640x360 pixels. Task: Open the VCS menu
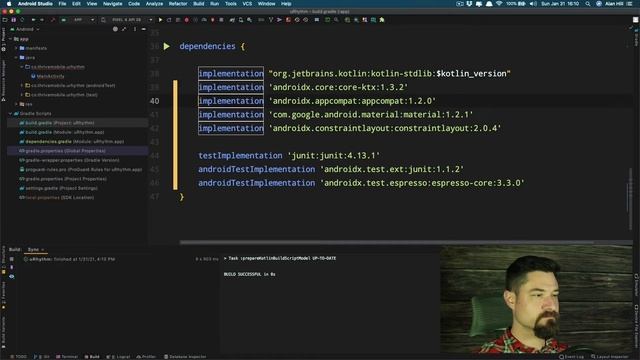(247, 4)
